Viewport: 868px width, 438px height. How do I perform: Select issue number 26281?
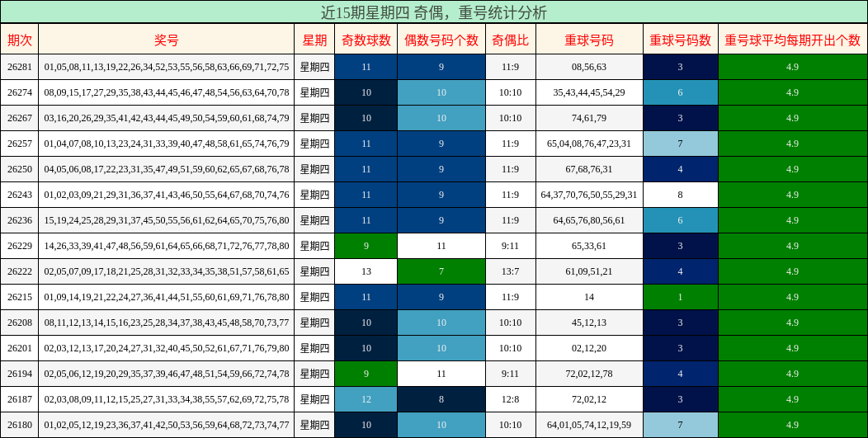click(19, 67)
